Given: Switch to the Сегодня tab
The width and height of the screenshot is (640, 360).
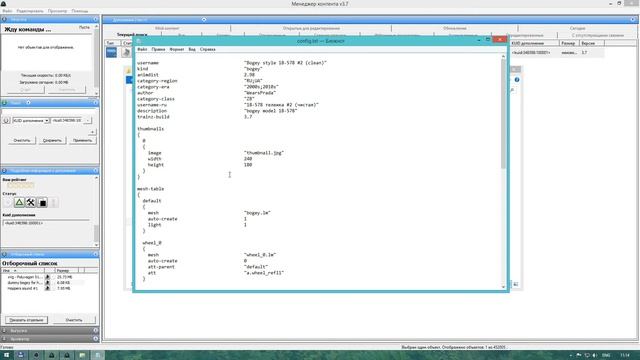Looking at the screenshot, I should [x=578, y=28].
